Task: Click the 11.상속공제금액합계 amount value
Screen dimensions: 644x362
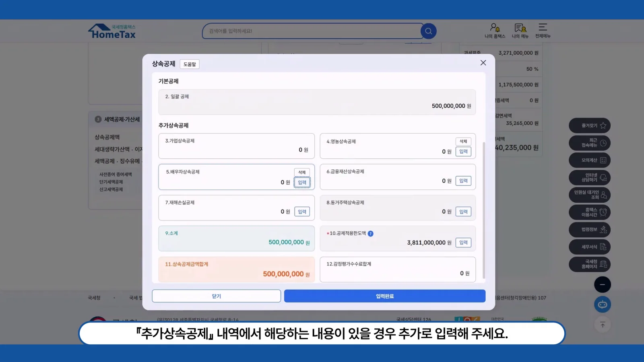Action: click(283, 274)
